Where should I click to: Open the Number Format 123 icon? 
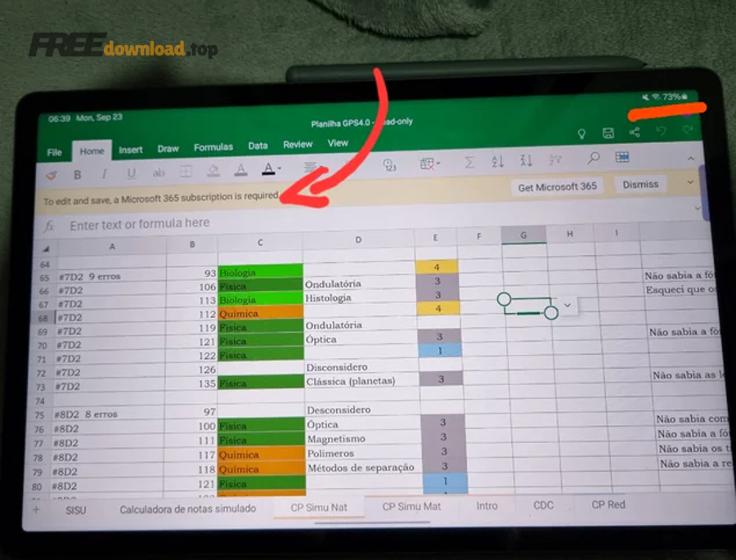[x=389, y=165]
